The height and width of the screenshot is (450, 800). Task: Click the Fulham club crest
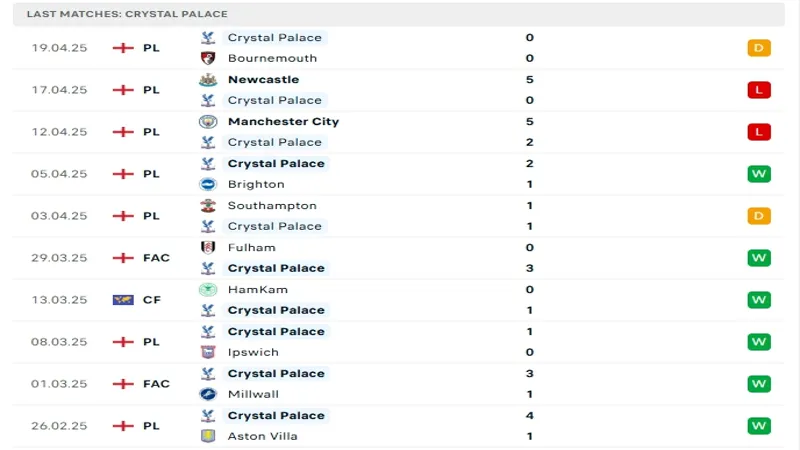208,247
